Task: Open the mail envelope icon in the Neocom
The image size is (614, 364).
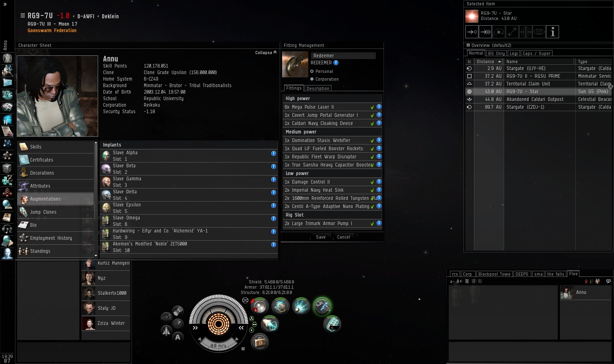Action: (x=7, y=83)
